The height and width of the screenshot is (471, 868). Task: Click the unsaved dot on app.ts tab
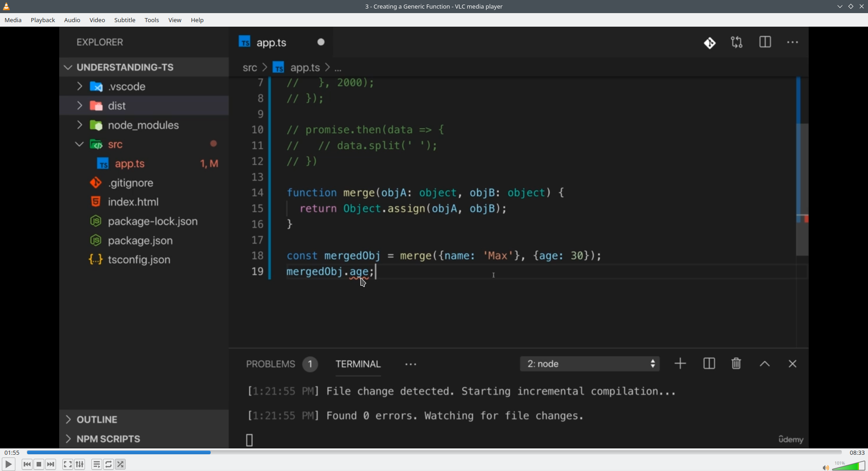321,42
